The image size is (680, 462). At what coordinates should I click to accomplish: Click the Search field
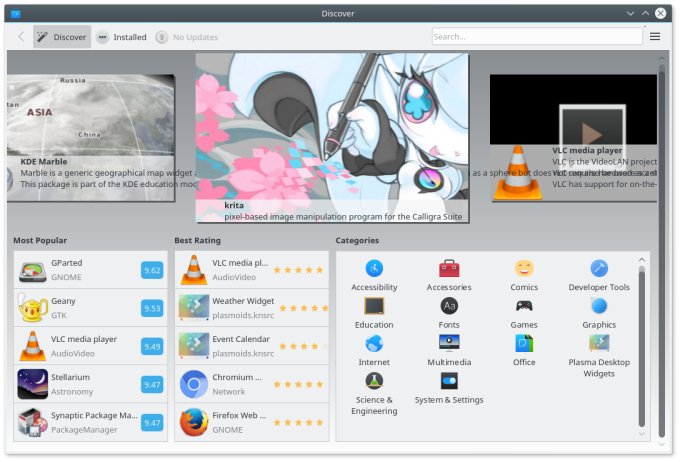click(x=535, y=37)
